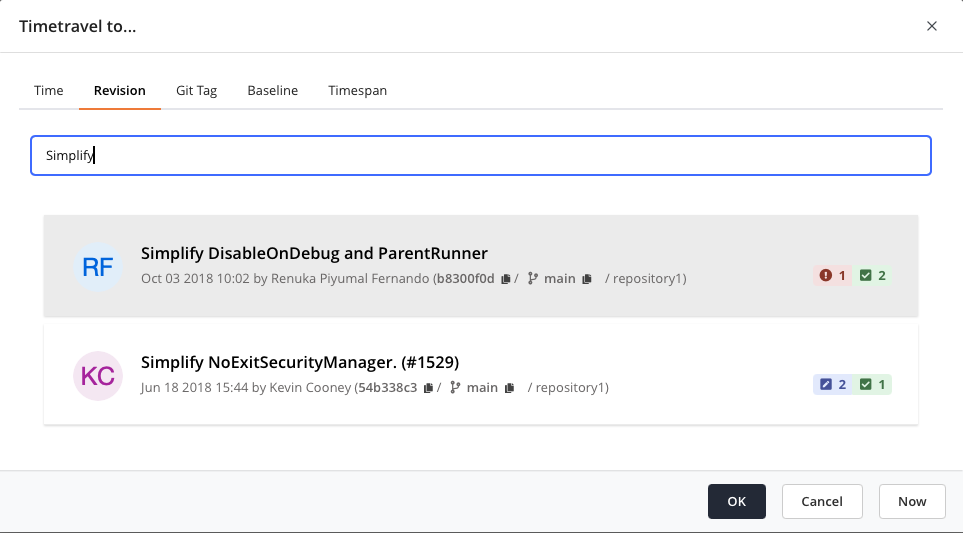The width and height of the screenshot is (963, 533).
Task: Copy the b8300f0d revision hash
Action: (x=506, y=279)
